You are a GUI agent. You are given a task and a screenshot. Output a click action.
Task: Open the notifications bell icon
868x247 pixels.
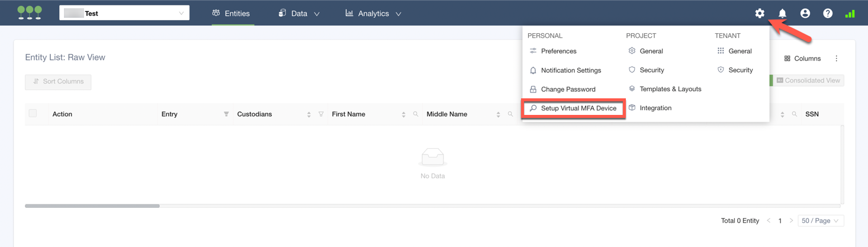click(782, 13)
